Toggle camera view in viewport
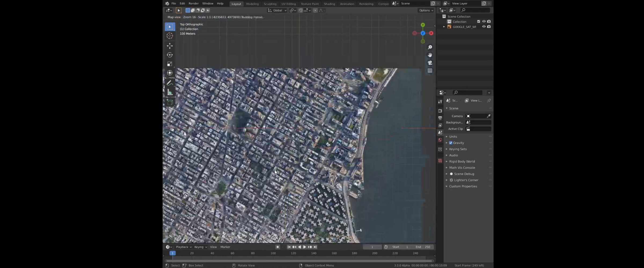Viewport: 644px width, 268px height. coord(430,63)
